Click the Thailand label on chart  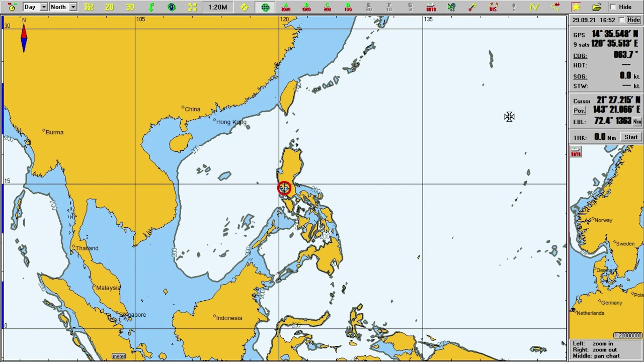coord(87,248)
